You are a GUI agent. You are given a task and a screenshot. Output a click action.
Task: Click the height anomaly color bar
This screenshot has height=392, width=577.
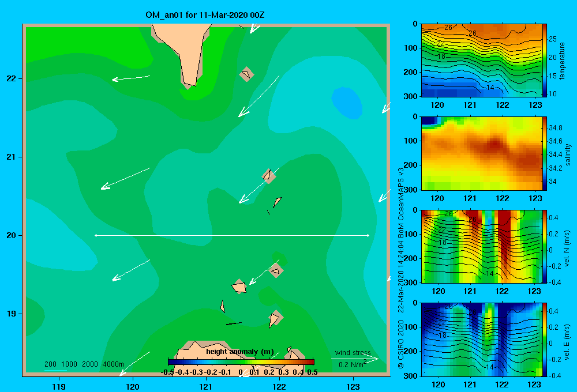pos(241,362)
